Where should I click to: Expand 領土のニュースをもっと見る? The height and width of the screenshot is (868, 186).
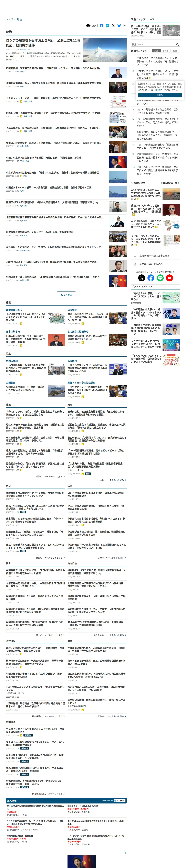[50, 635]
